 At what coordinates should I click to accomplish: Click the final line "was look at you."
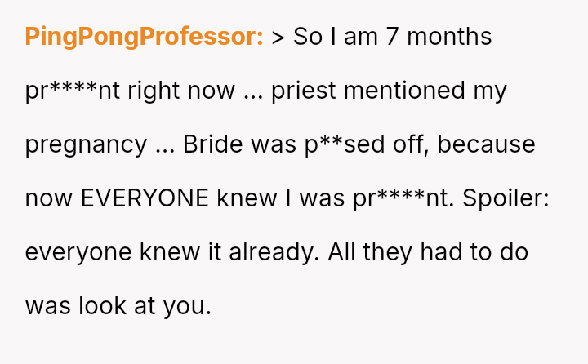118,306
